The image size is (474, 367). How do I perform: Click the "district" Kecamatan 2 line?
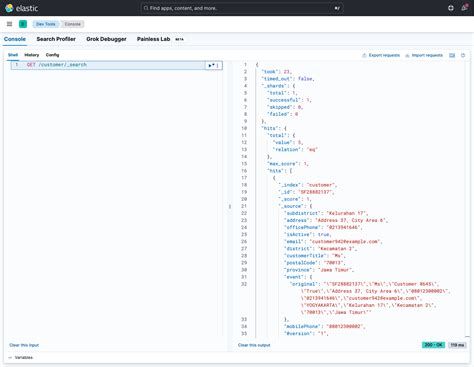[320, 249]
